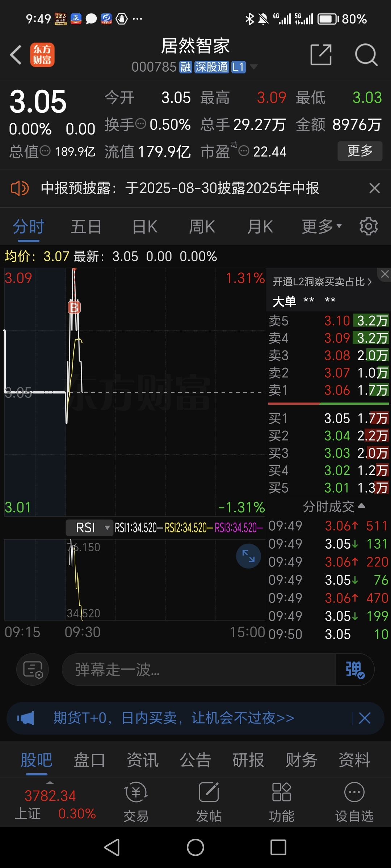Switch to the 盘口 tab
Viewport: 391px width, 868px height.
coord(89,760)
